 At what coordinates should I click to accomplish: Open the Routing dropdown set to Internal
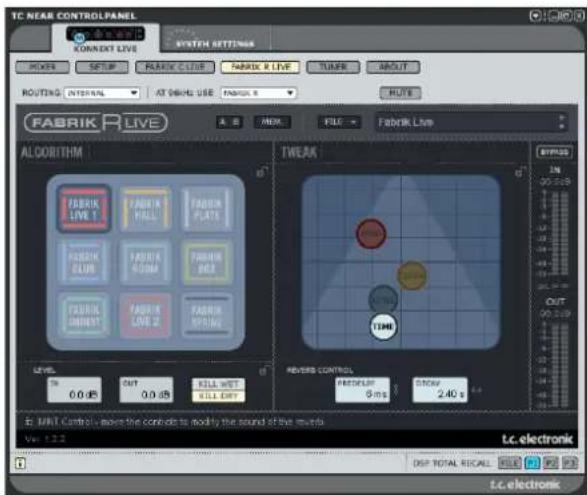coord(102,93)
